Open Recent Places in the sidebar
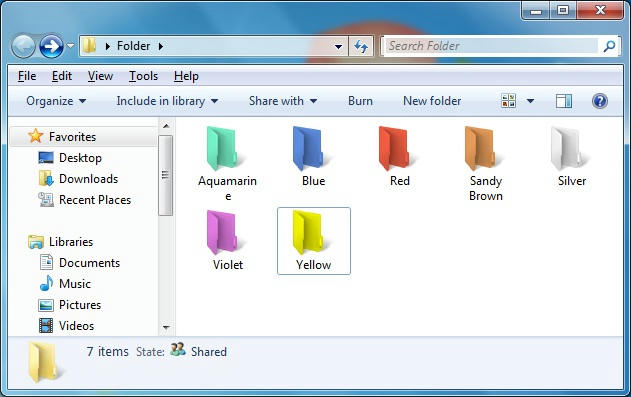The height and width of the screenshot is (397, 631). coord(95,200)
